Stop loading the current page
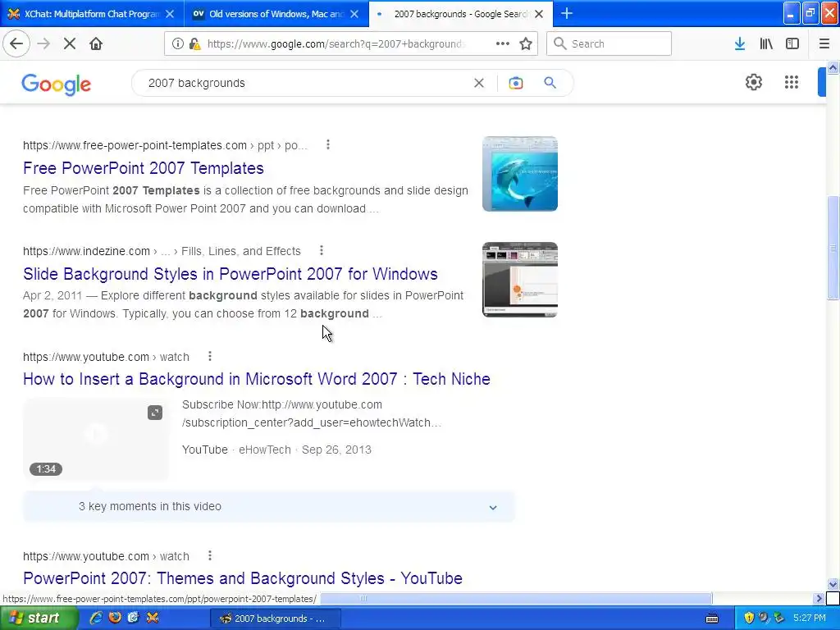840x630 pixels. pyautogui.click(x=70, y=44)
